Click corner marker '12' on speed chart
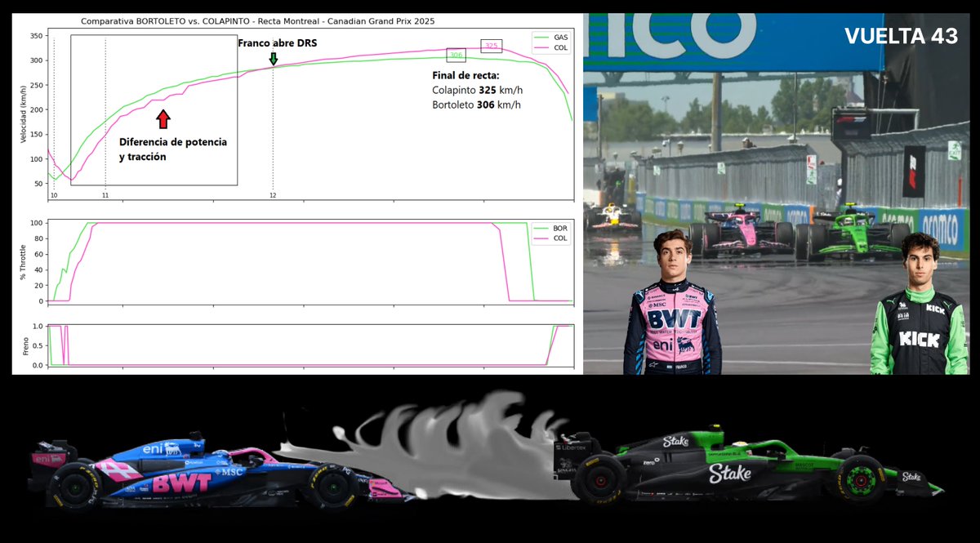This screenshot has height=543, width=980. pyautogui.click(x=273, y=196)
